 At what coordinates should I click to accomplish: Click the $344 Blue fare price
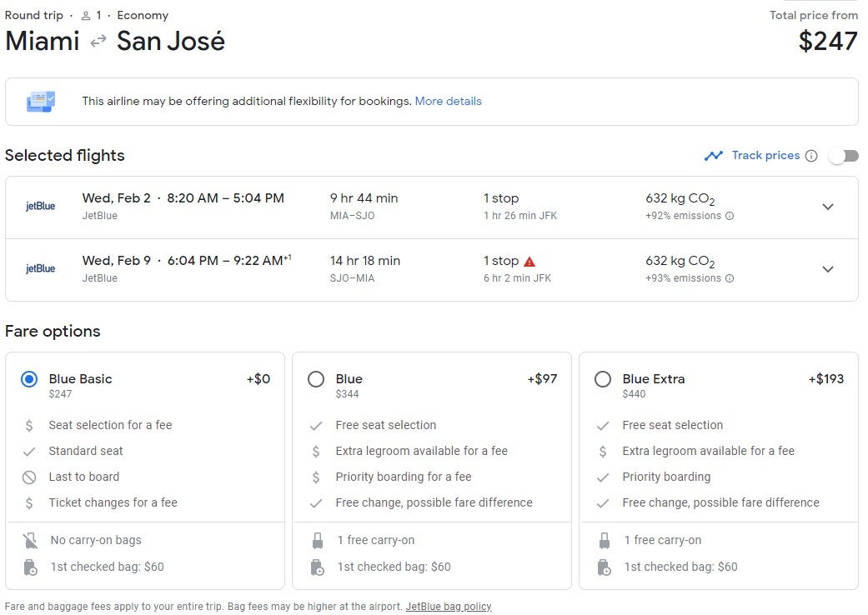click(347, 394)
